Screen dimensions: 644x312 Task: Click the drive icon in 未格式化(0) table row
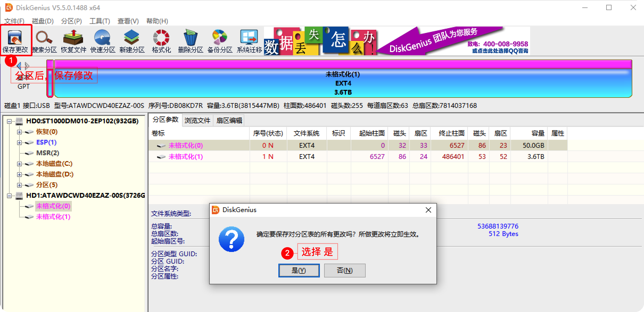point(161,146)
